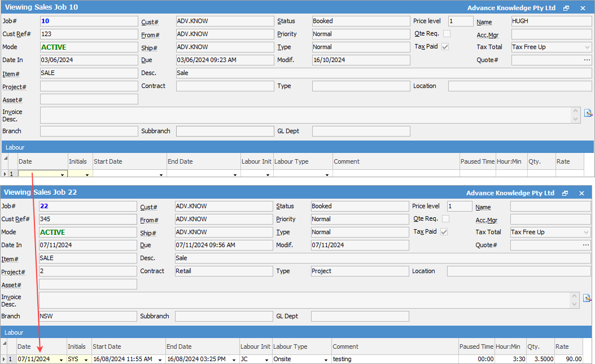Toggle Qte Req. checkbox in Job 10
The width and height of the screenshot is (595, 364).
click(447, 34)
